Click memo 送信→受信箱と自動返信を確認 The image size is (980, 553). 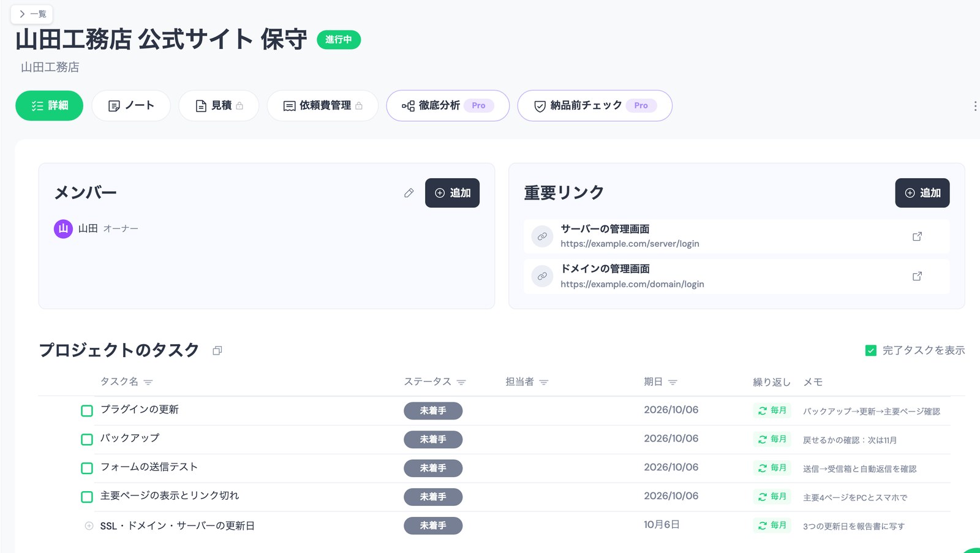tap(859, 469)
